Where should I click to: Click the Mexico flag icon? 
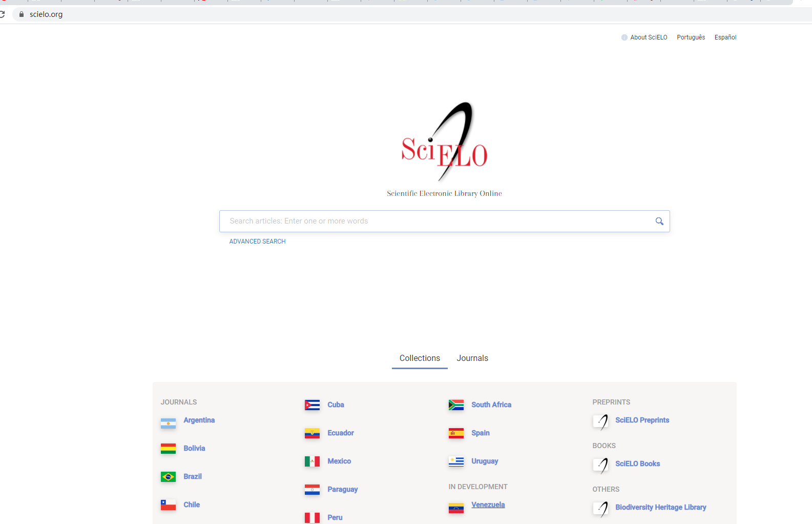coord(312,461)
